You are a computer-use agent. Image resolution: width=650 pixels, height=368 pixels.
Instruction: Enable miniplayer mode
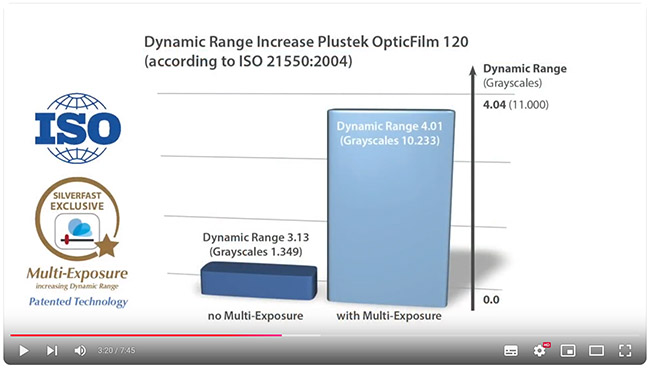tap(568, 351)
